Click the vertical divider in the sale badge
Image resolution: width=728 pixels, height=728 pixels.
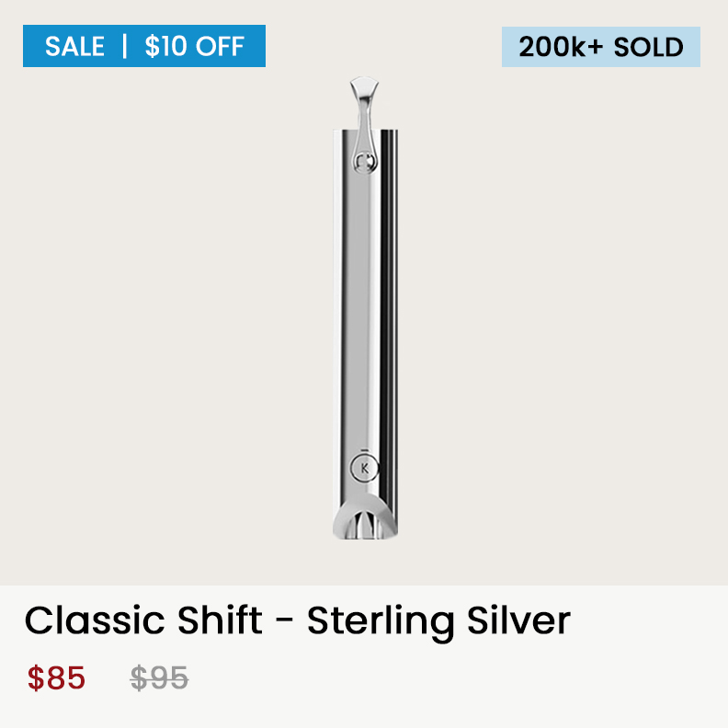(x=124, y=46)
